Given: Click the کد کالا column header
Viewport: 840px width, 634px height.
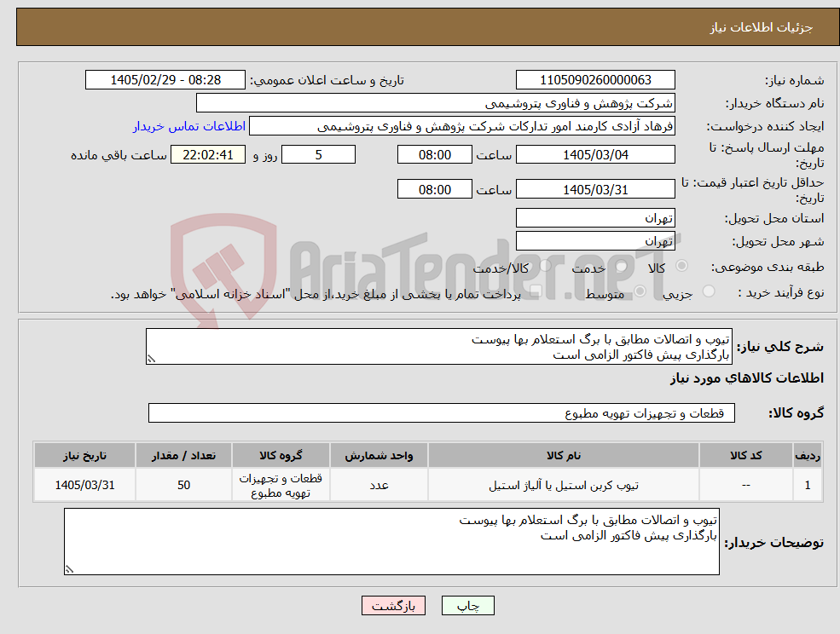Looking at the screenshot, I should 745,455.
